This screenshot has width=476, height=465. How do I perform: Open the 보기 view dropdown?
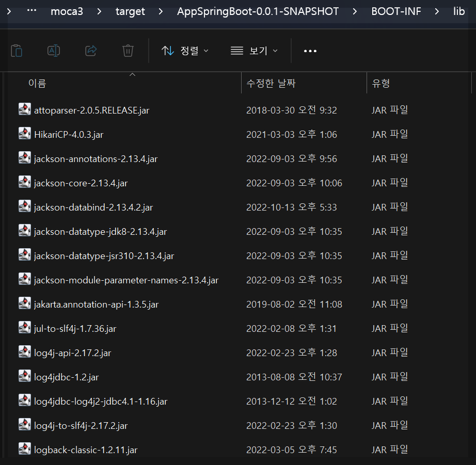[x=254, y=51]
